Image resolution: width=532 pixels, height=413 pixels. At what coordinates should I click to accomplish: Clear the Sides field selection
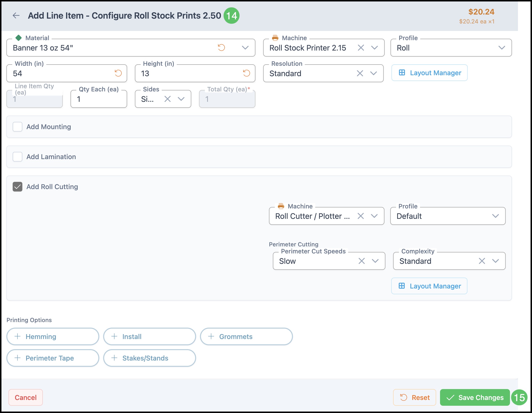[x=167, y=99]
